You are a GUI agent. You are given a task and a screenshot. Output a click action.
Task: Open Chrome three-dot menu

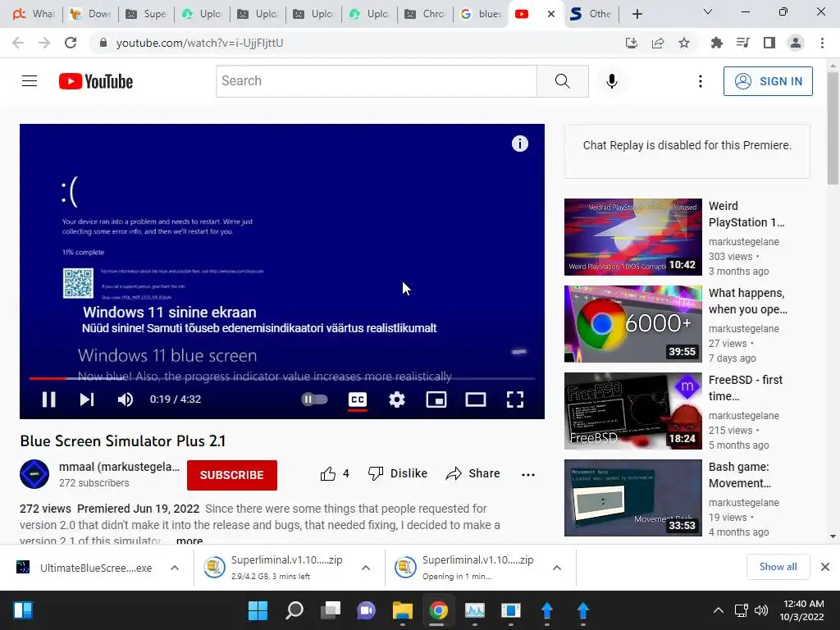pos(822,43)
